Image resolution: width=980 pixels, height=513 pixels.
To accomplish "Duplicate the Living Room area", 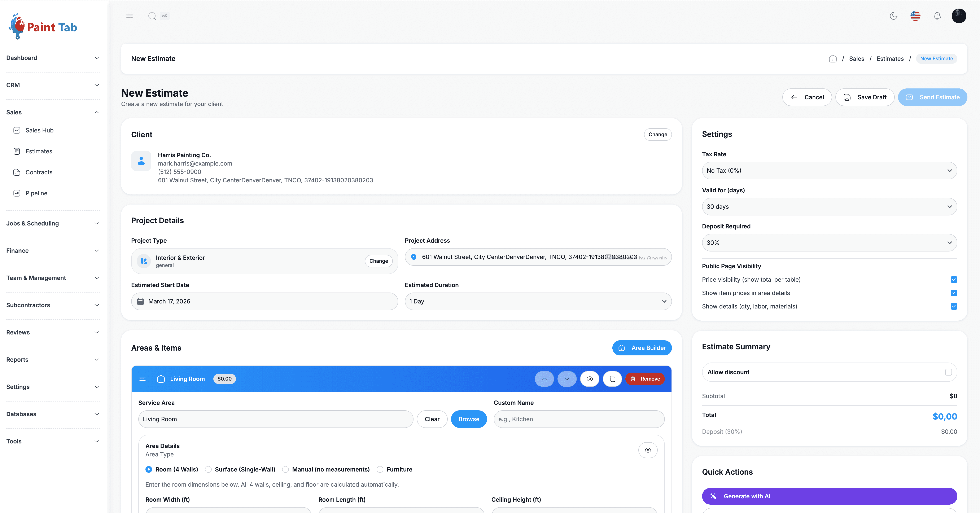I will point(612,379).
